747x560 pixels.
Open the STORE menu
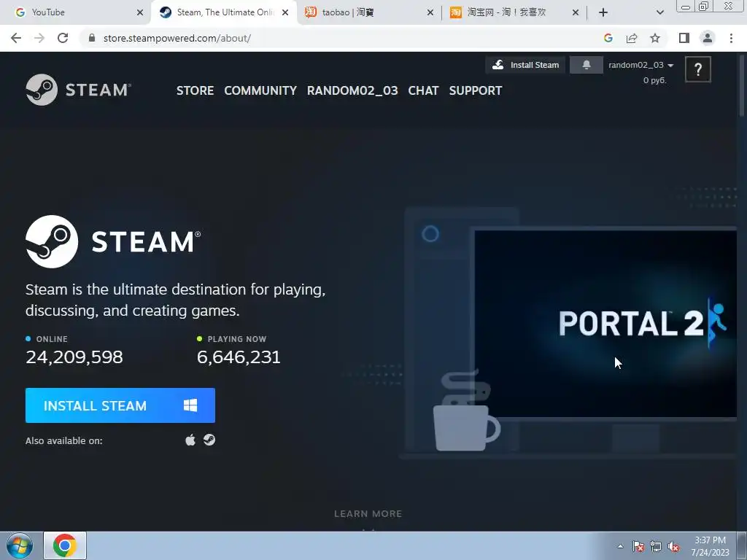[x=195, y=90]
